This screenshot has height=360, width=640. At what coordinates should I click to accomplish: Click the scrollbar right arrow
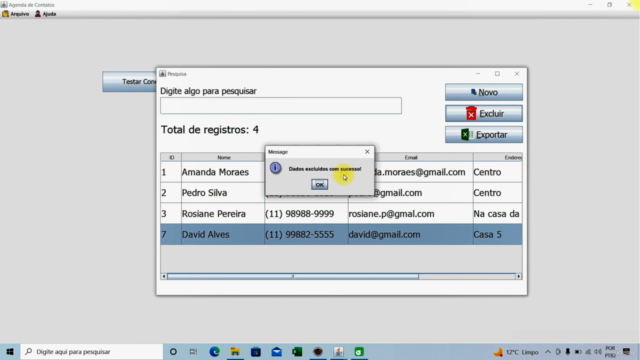point(519,276)
